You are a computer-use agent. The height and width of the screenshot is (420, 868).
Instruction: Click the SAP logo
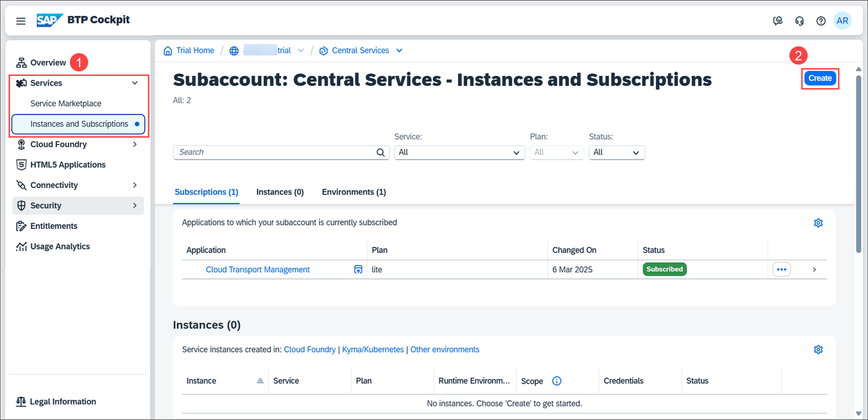pyautogui.click(x=49, y=20)
